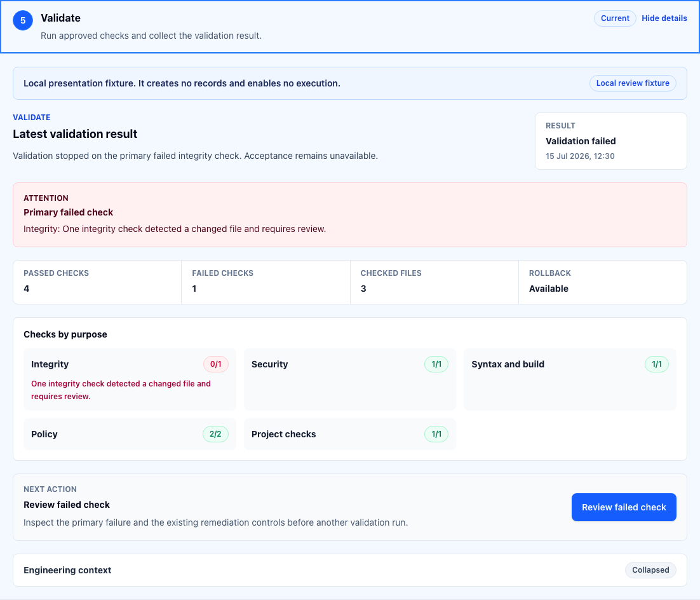The height and width of the screenshot is (600, 700).
Task: Click the 1/1 badge on Project checks
Action: click(x=436, y=434)
